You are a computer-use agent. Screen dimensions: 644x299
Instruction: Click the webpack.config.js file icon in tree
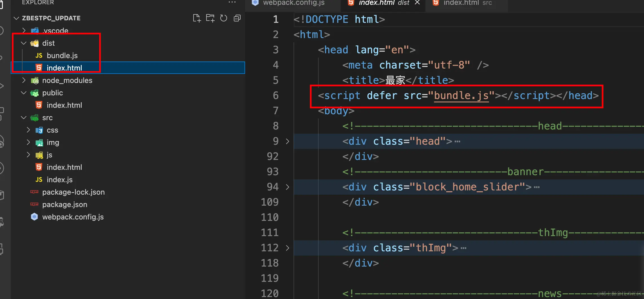click(34, 217)
